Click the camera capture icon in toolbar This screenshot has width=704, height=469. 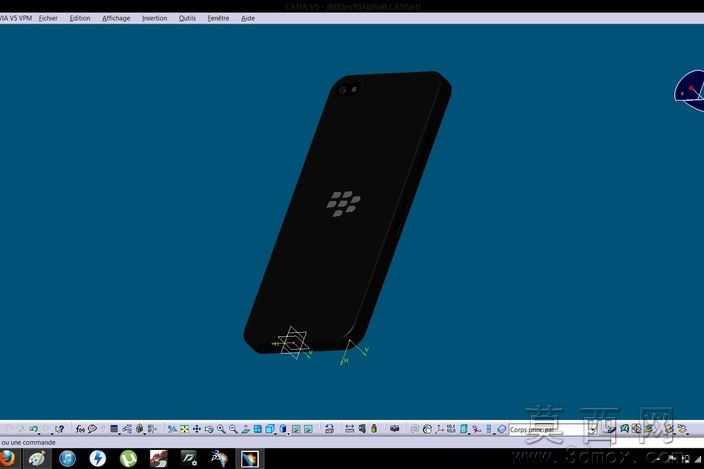pos(395,429)
